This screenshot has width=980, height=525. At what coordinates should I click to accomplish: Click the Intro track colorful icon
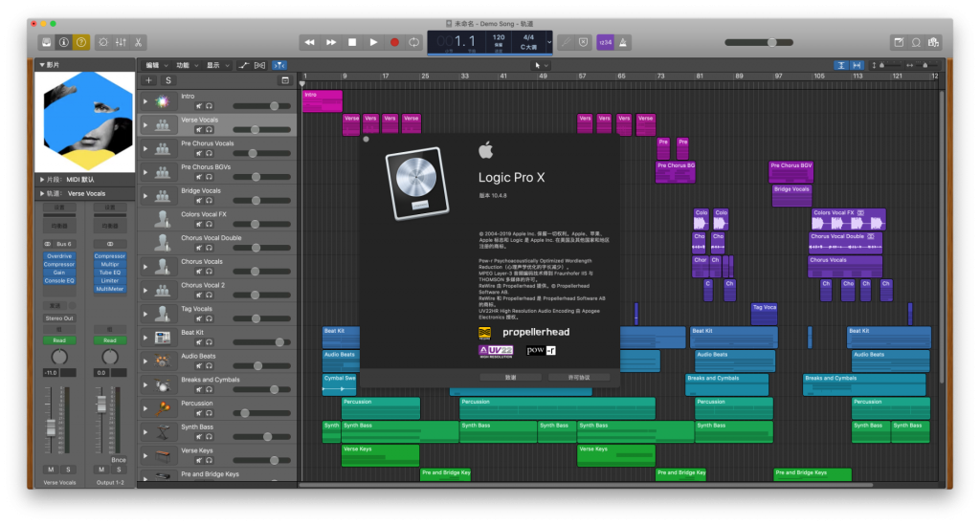click(x=163, y=101)
